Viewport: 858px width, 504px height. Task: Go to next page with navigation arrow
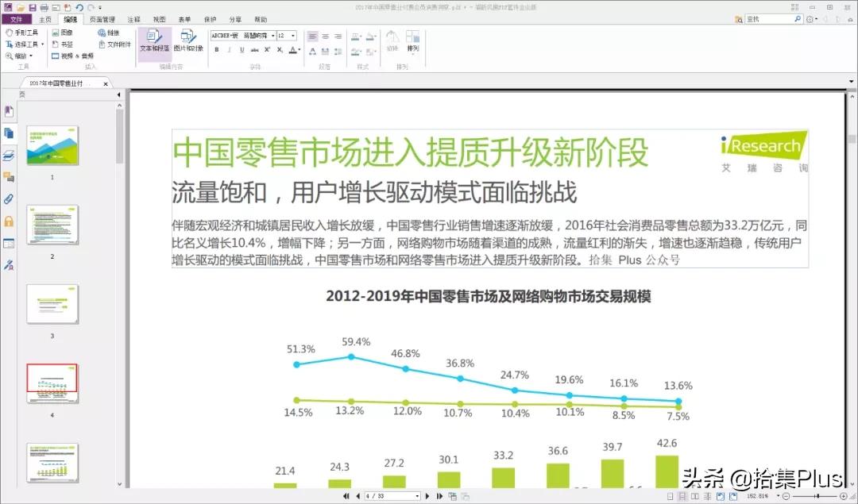point(429,495)
